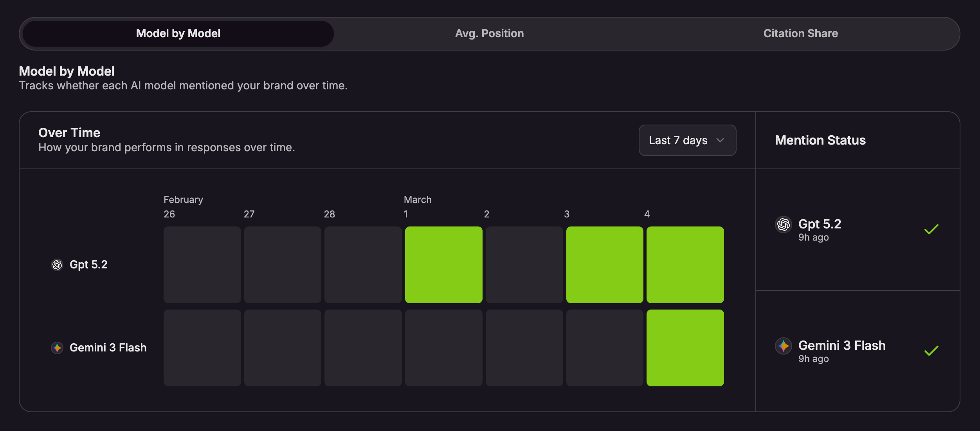Click Gpt 5.2 dark cell for March 2
The image size is (980, 431).
coord(524,265)
